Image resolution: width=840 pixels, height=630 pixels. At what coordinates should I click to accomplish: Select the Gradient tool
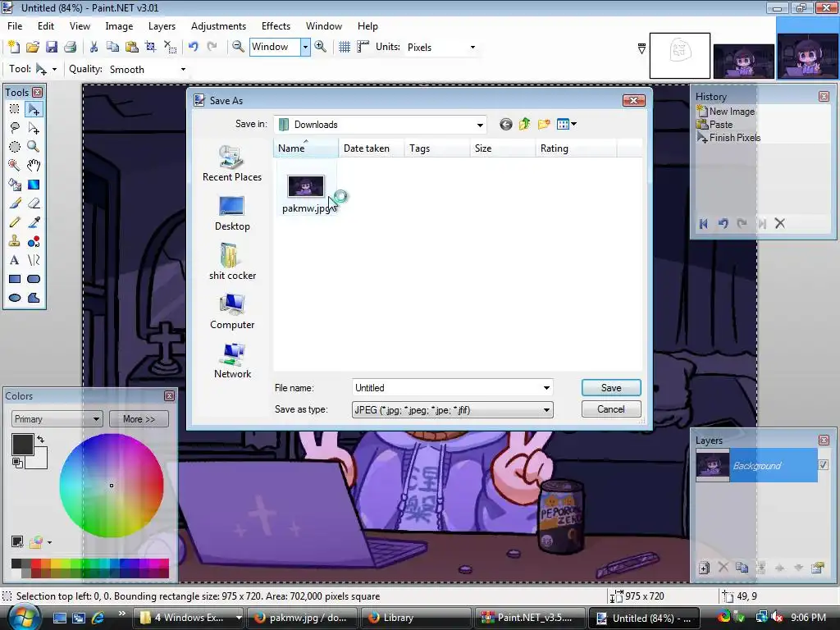pos(34,185)
